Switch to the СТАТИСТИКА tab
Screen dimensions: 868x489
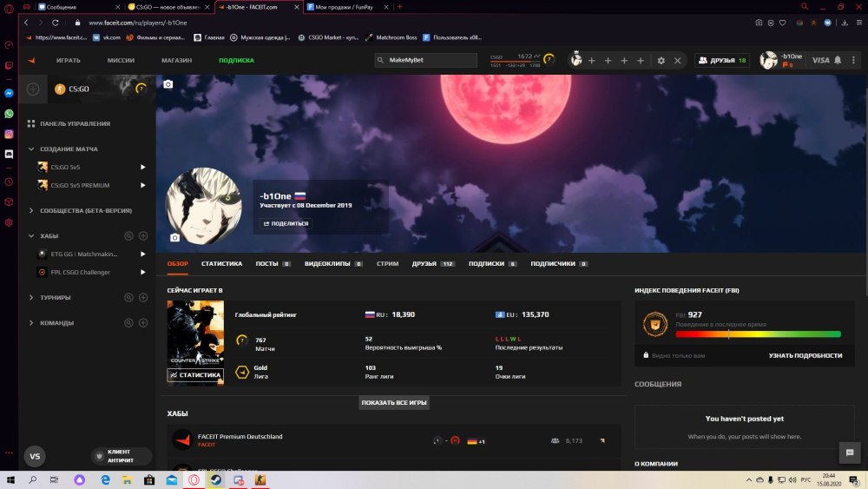[x=221, y=263]
